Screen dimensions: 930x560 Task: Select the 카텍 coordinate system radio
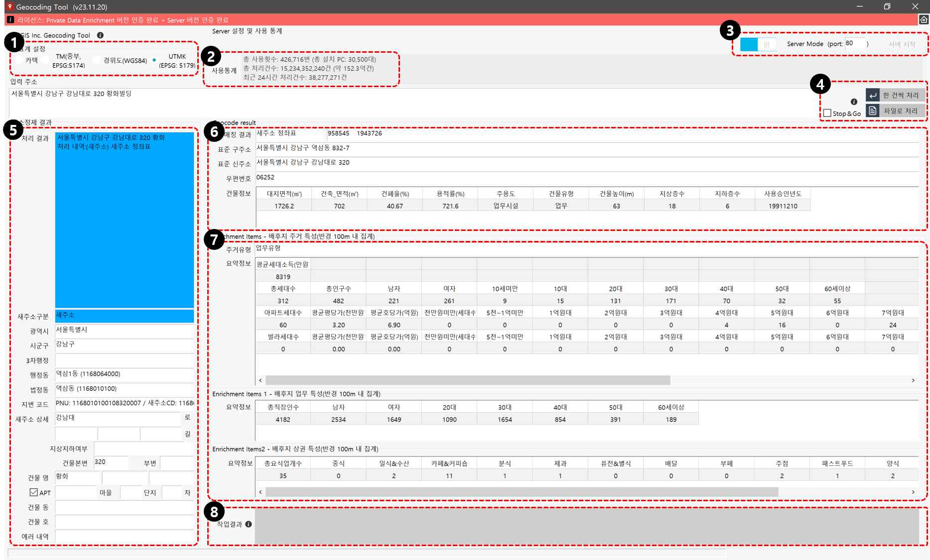pyautogui.click(x=19, y=60)
